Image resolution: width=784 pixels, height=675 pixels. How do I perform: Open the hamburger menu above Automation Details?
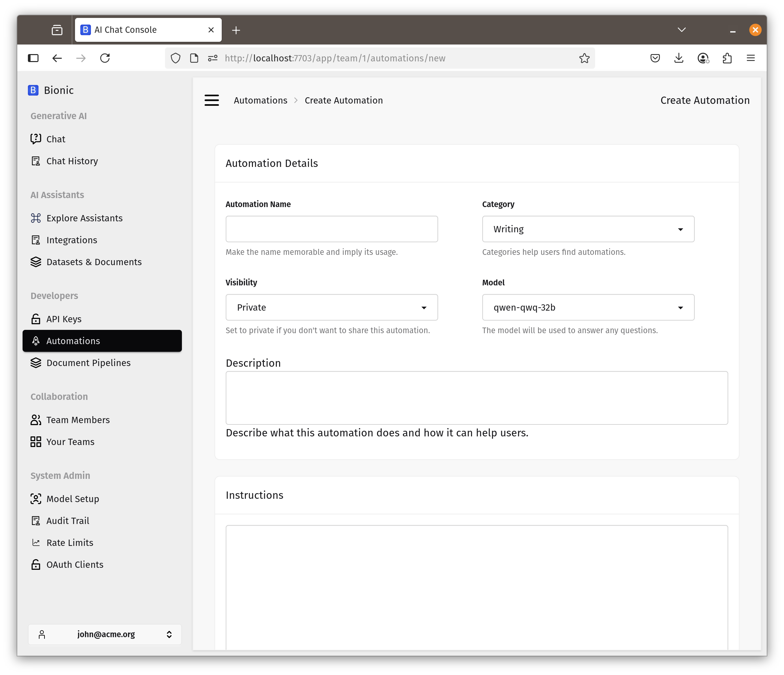[x=211, y=100]
